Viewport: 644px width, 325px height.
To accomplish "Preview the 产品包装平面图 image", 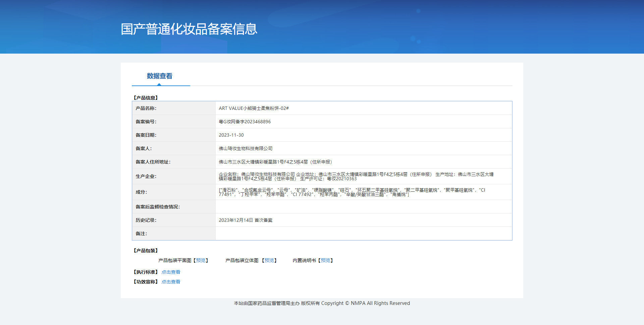I will click(201, 260).
